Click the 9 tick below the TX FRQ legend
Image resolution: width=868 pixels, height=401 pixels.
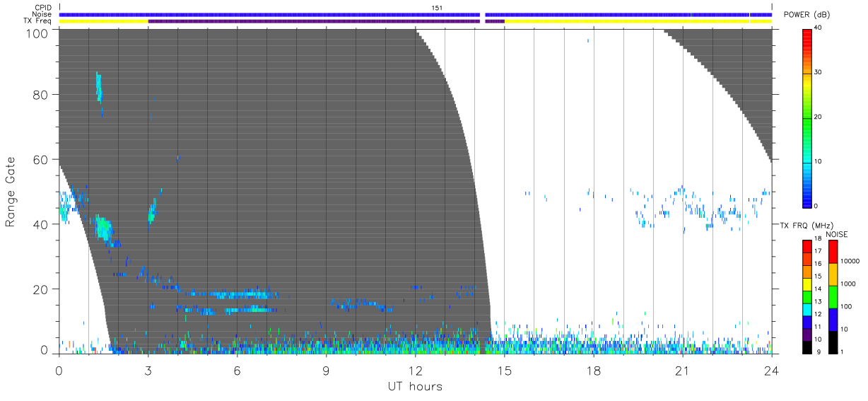click(x=819, y=351)
